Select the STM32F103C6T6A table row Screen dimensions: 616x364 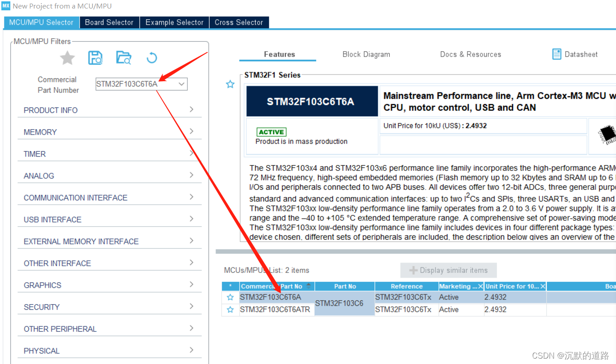(x=419, y=297)
